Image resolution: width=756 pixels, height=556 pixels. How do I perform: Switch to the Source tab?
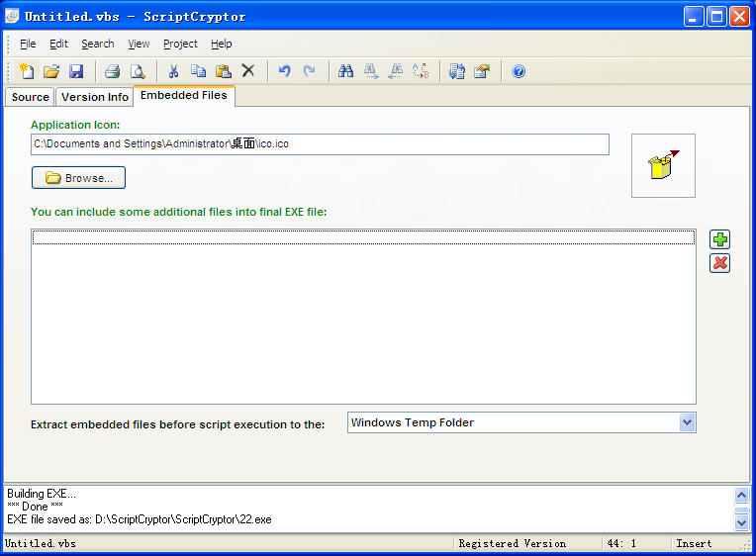[30, 97]
